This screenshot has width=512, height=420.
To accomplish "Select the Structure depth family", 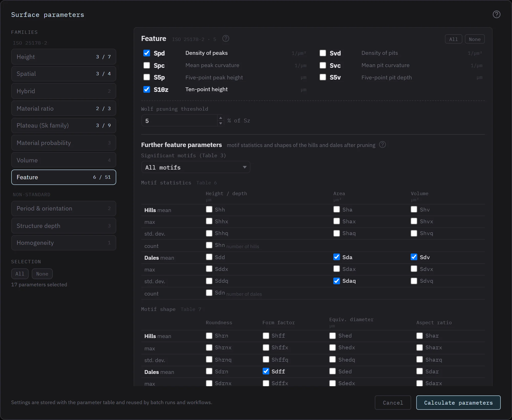I will coord(63,226).
